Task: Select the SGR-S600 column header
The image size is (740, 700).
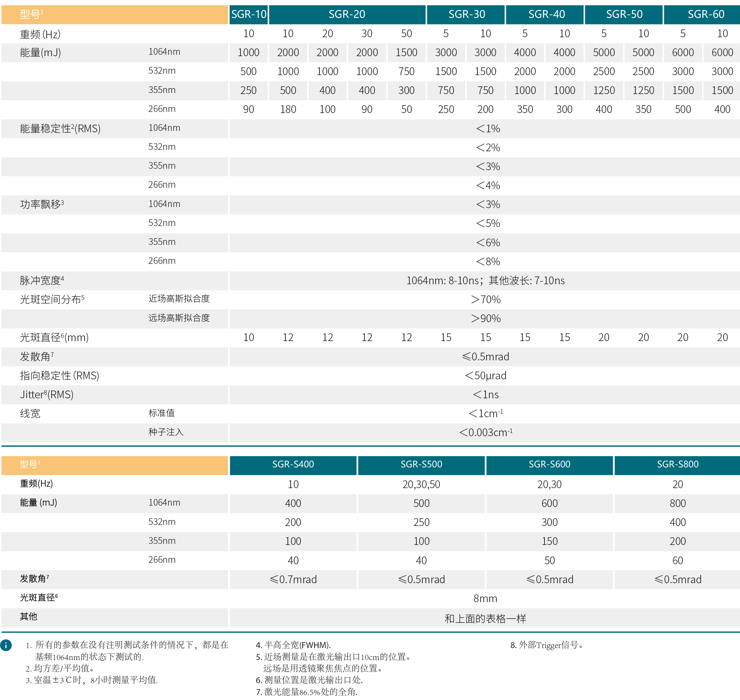Action: coord(549,465)
